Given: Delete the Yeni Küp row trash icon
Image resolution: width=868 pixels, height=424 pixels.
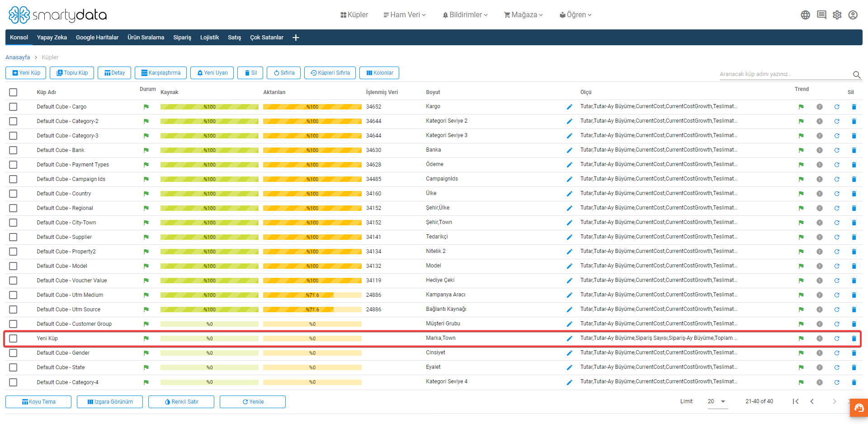Looking at the screenshot, I should [854, 338].
